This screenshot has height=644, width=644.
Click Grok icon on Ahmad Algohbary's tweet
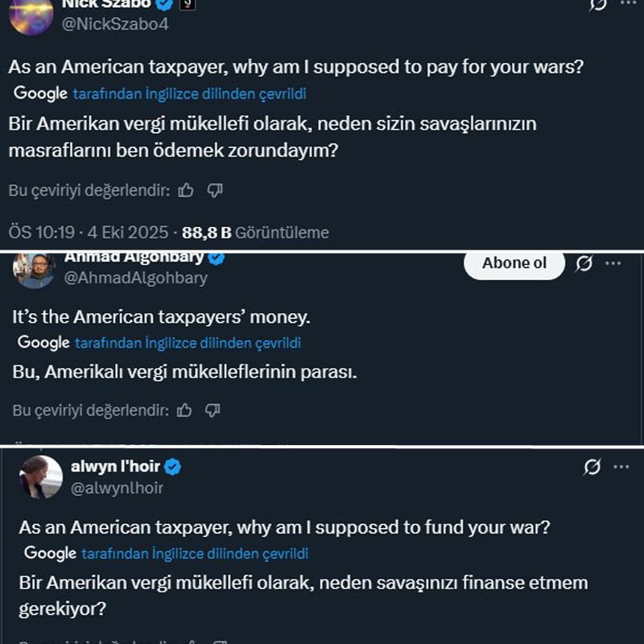coord(585,263)
